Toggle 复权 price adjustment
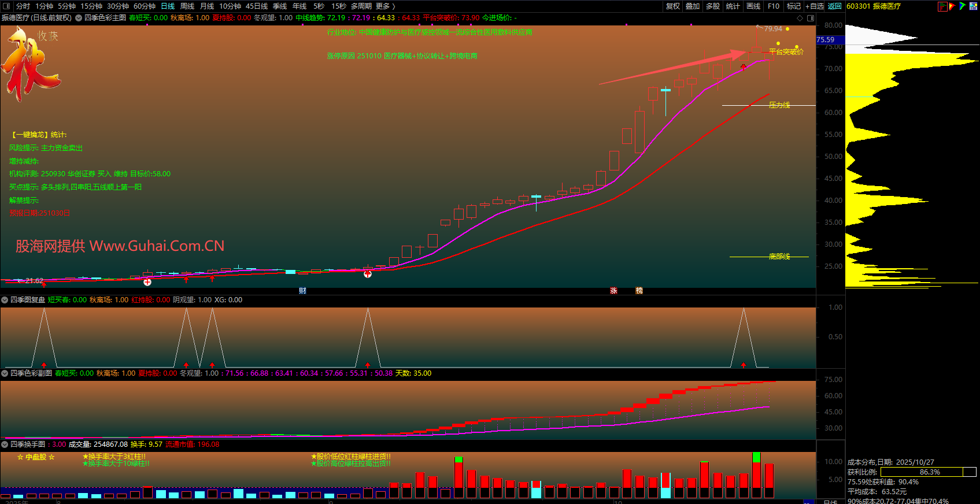This screenshot has height=504, width=980. tap(672, 6)
